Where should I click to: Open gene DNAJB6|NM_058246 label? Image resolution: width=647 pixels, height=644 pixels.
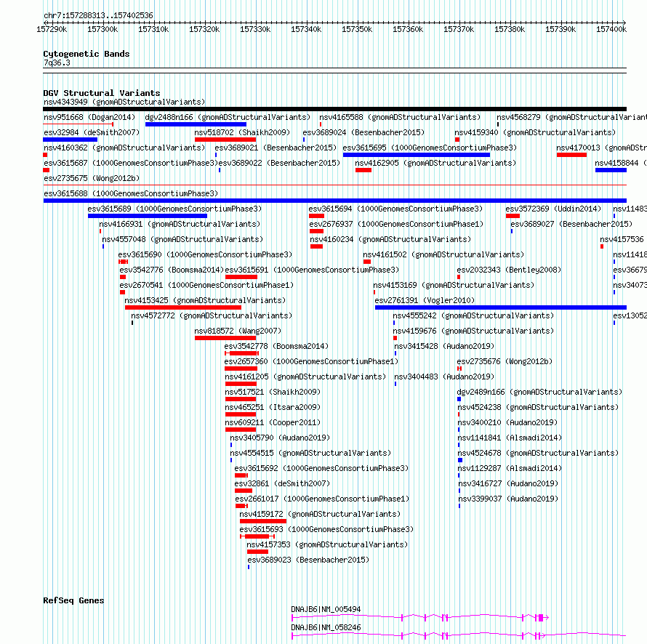(x=326, y=627)
